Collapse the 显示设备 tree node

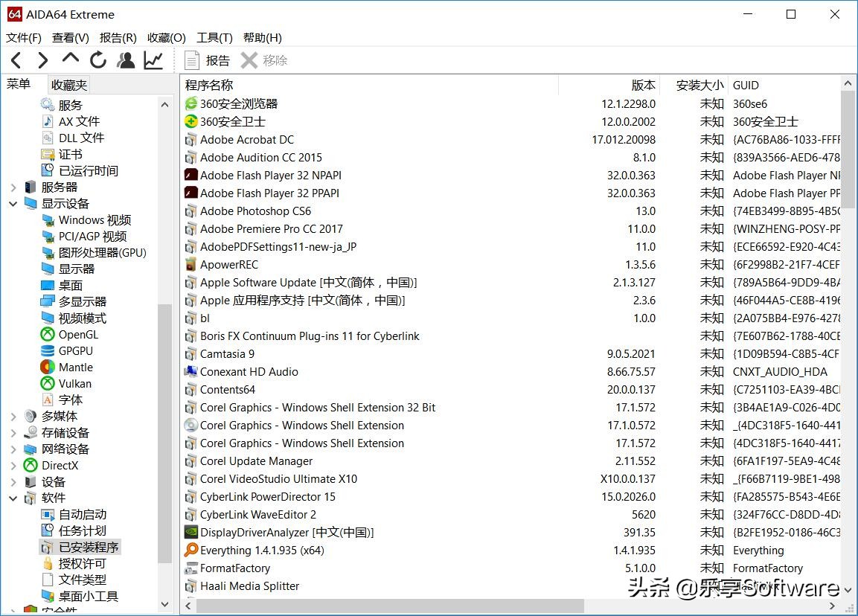13,204
